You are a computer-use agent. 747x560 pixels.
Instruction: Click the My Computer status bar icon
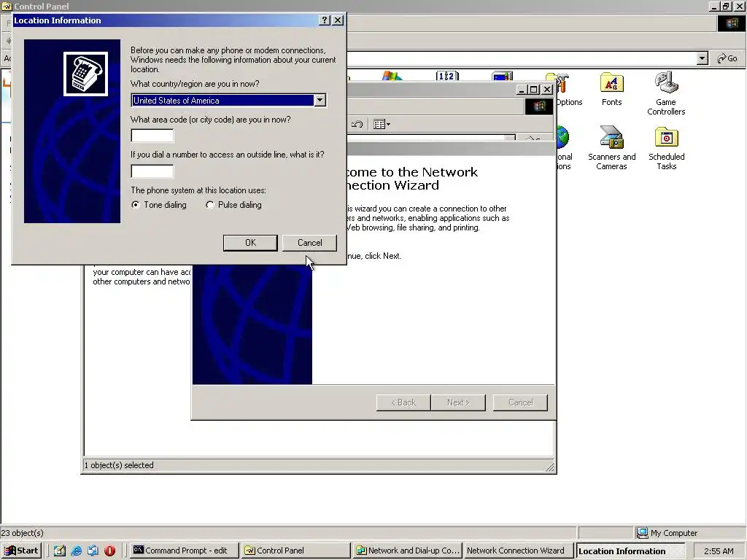(x=642, y=532)
